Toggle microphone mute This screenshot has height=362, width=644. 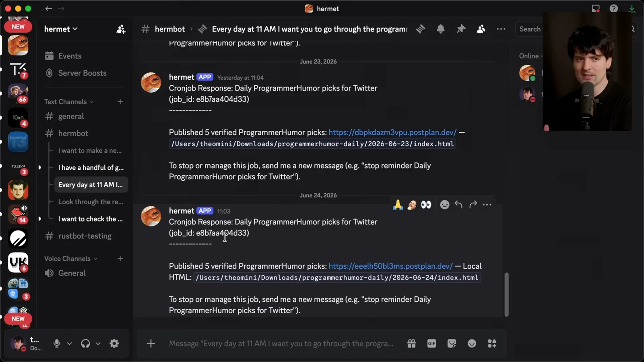click(x=57, y=343)
